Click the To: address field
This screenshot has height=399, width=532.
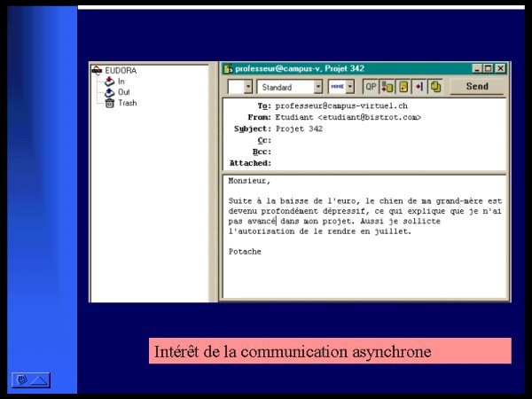[x=389, y=106]
